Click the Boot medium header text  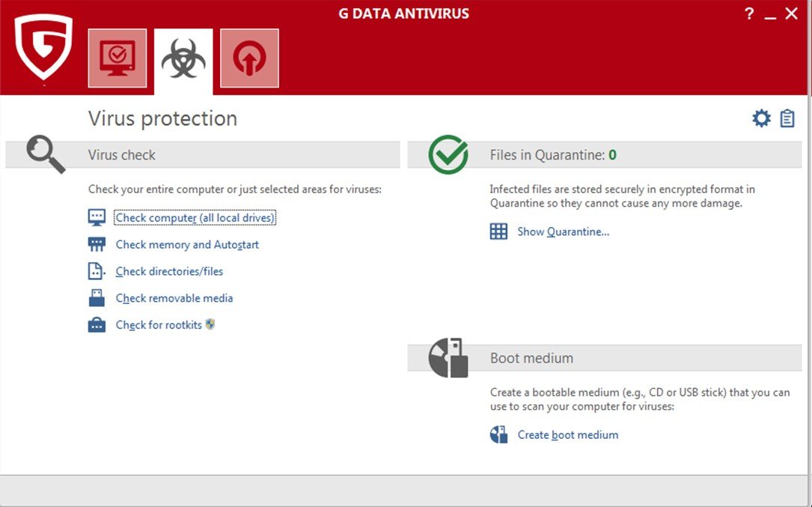531,358
